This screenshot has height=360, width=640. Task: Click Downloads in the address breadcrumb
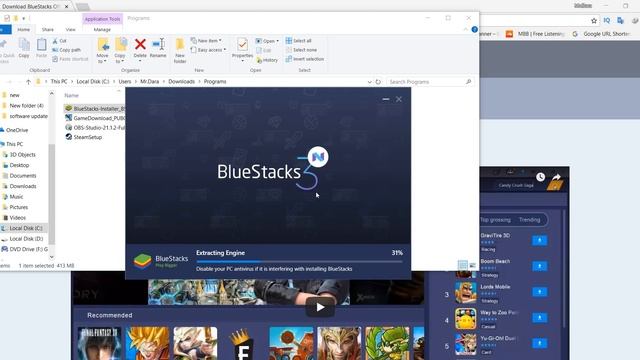(x=181, y=82)
